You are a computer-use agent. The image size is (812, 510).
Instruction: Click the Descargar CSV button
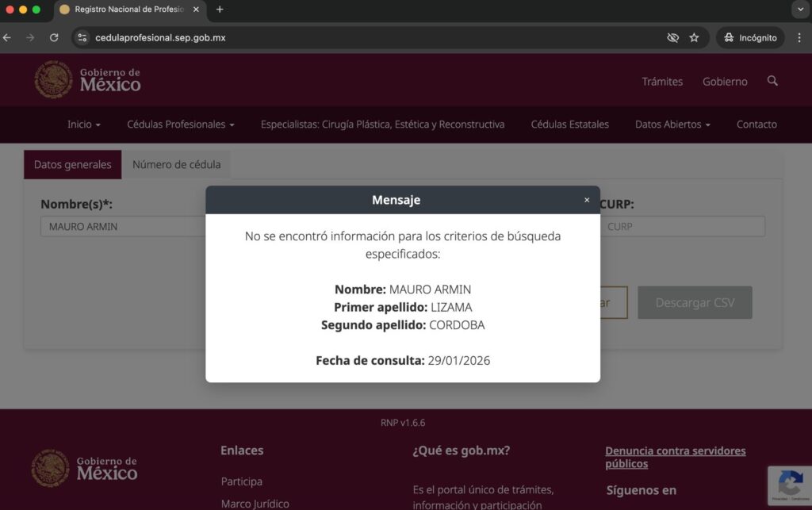[x=695, y=302]
